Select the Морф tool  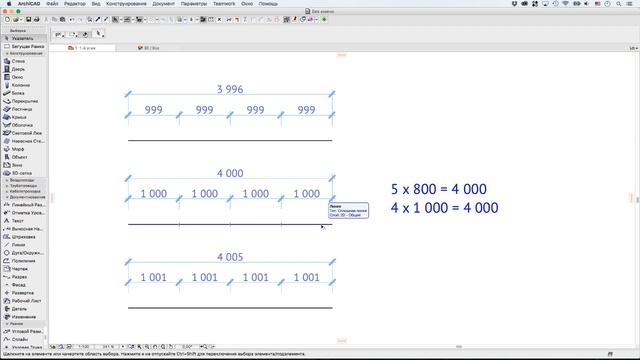pyautogui.click(x=24, y=149)
